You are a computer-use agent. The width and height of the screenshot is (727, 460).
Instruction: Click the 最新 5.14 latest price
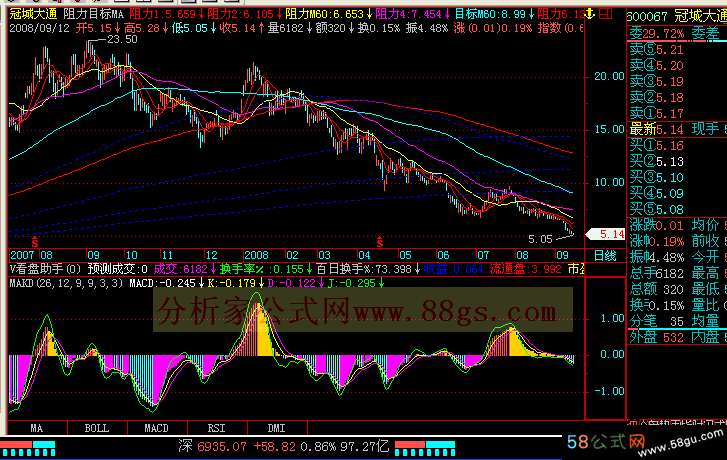[656, 129]
